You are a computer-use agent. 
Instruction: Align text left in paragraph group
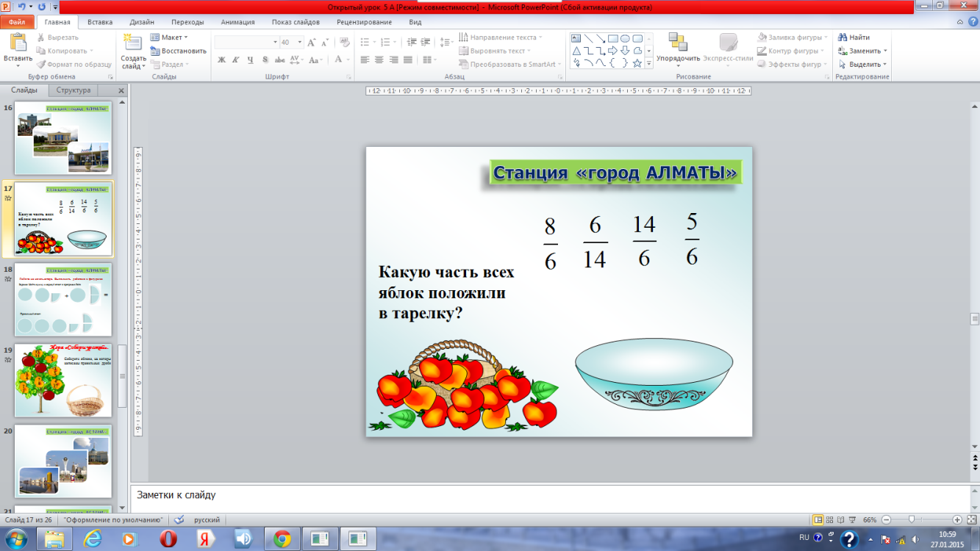coord(365,60)
